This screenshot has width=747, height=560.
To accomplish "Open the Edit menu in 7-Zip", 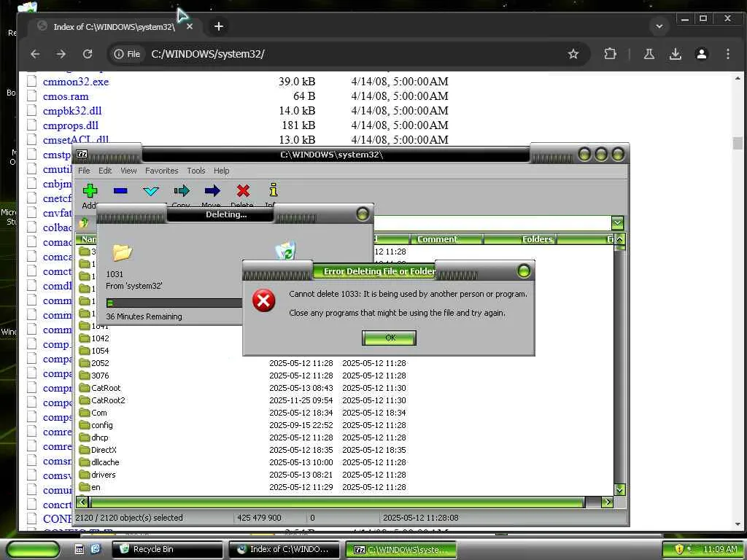I will tap(105, 171).
